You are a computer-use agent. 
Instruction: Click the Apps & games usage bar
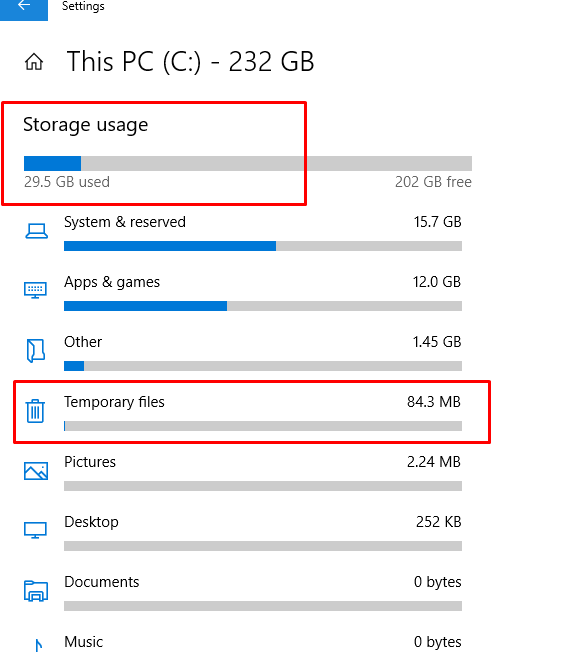[x=263, y=306]
